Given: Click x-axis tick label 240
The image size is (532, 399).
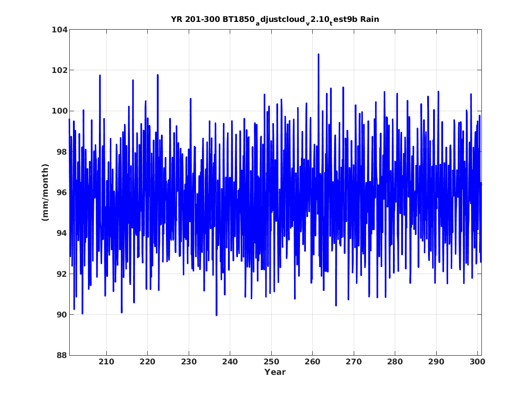Looking at the screenshot, I should (230, 362).
